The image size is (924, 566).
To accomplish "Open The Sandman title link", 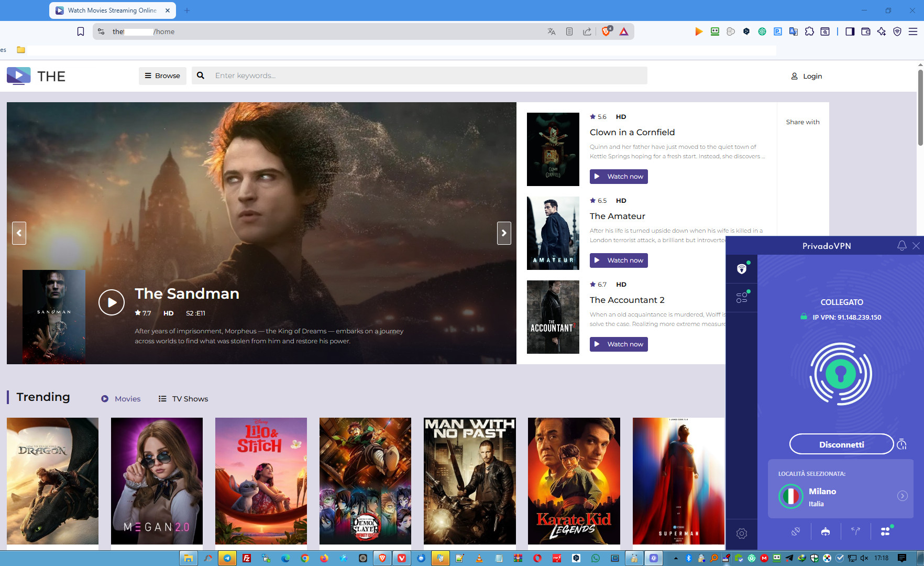I will click(x=187, y=293).
